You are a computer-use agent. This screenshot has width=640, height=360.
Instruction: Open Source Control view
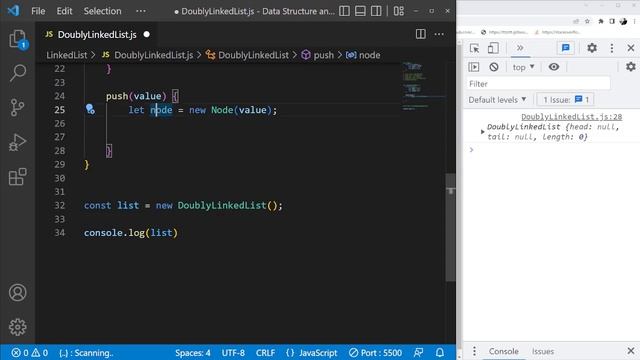click(x=17, y=107)
